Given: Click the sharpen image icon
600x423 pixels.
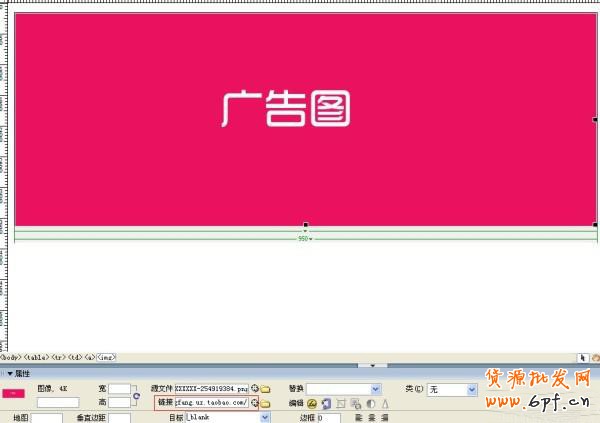Looking at the screenshot, I should tap(383, 403).
